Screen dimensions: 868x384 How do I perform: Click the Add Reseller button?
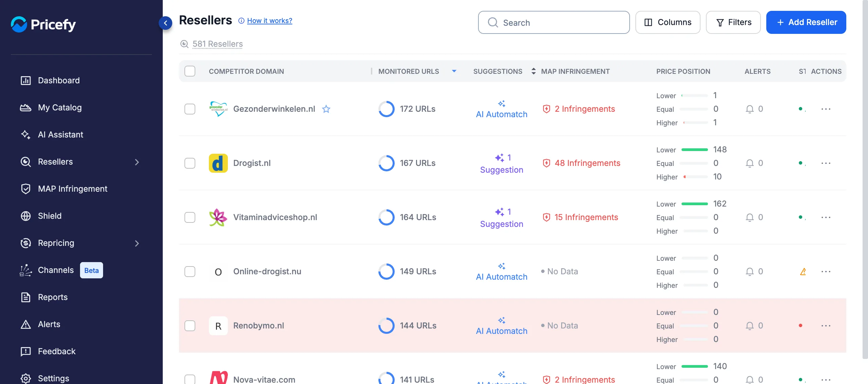(x=806, y=22)
